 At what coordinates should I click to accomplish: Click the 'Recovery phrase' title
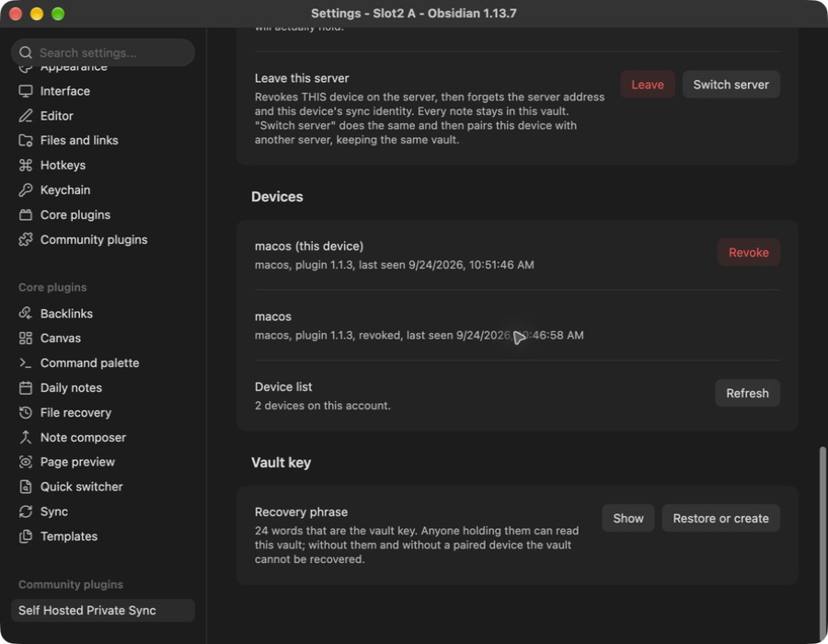301,512
